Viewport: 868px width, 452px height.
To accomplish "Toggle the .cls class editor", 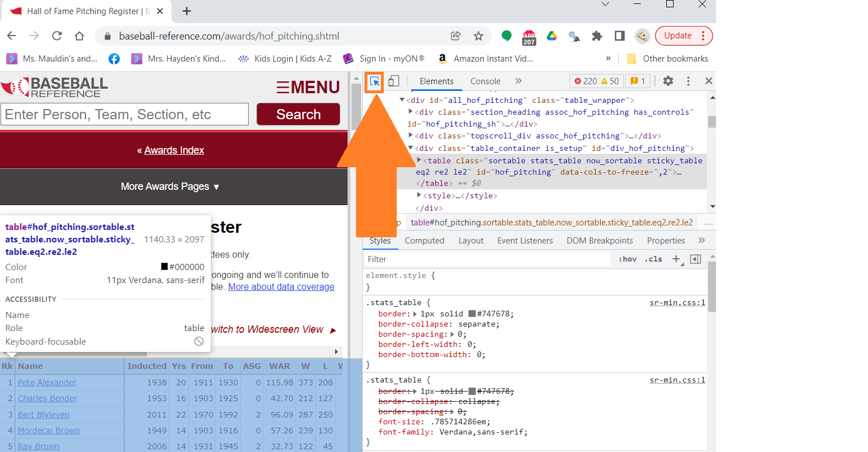I will 653,259.
